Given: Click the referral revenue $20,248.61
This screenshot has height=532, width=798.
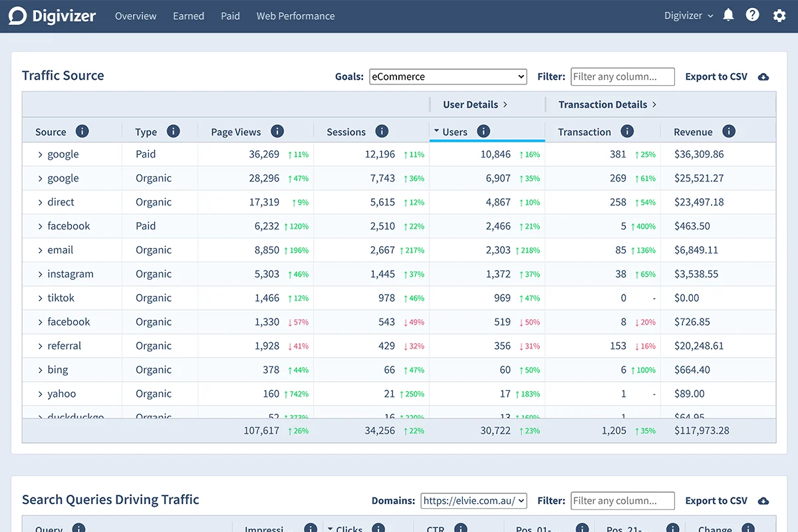Looking at the screenshot, I should [x=699, y=346].
